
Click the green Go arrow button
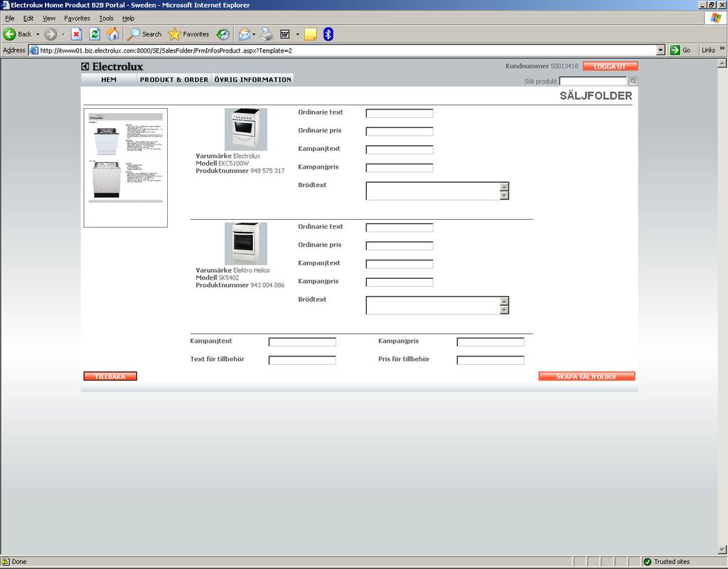[675, 50]
